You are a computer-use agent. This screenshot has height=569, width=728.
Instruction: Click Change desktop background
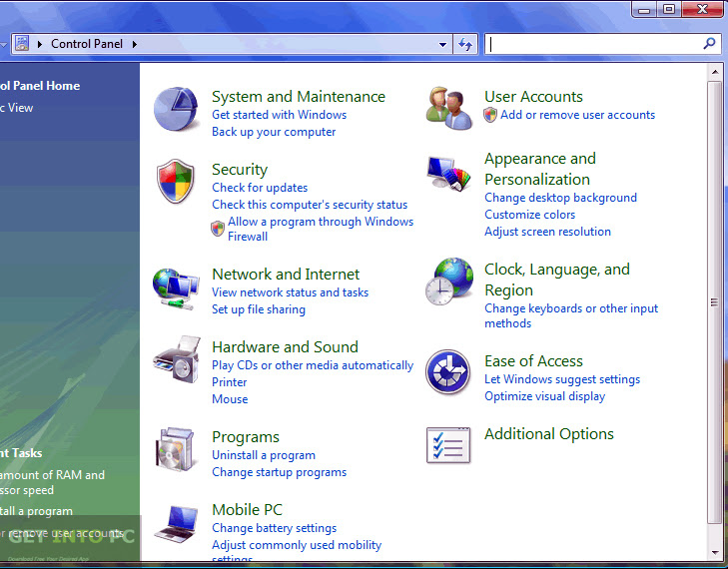tap(560, 198)
